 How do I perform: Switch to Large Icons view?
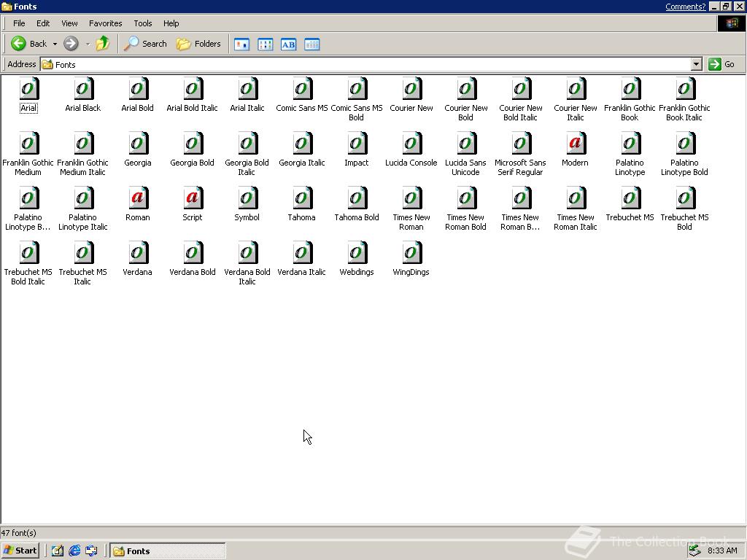[242, 44]
